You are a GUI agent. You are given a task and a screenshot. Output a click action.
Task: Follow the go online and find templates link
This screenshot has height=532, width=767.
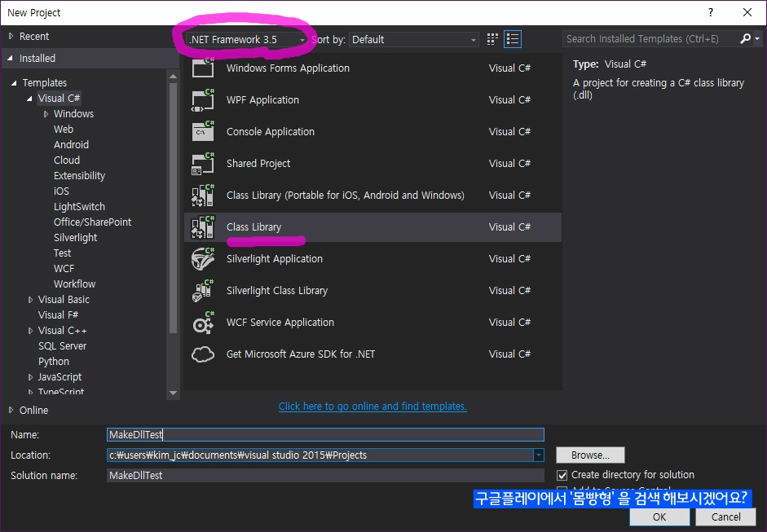[x=372, y=407]
